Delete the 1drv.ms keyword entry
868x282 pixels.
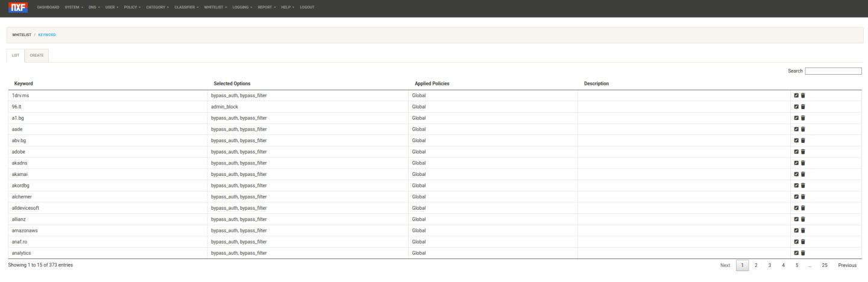pyautogui.click(x=803, y=95)
